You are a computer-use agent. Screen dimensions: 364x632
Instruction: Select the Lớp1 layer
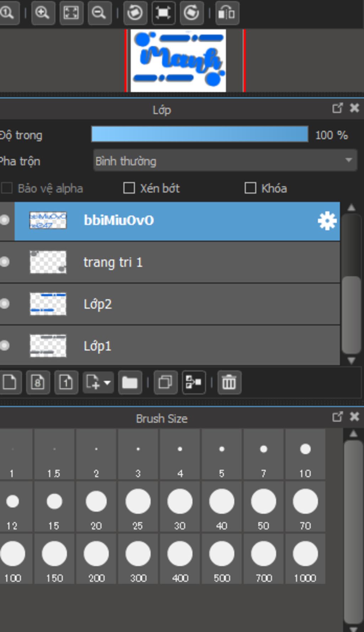(178, 346)
